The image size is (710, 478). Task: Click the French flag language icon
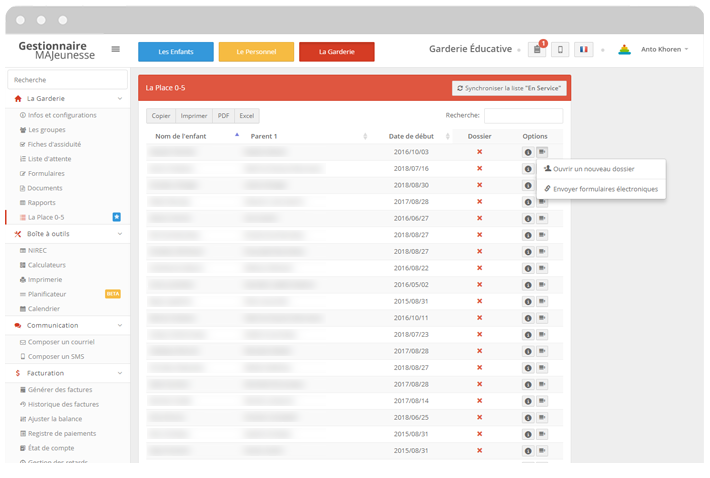pyautogui.click(x=583, y=50)
